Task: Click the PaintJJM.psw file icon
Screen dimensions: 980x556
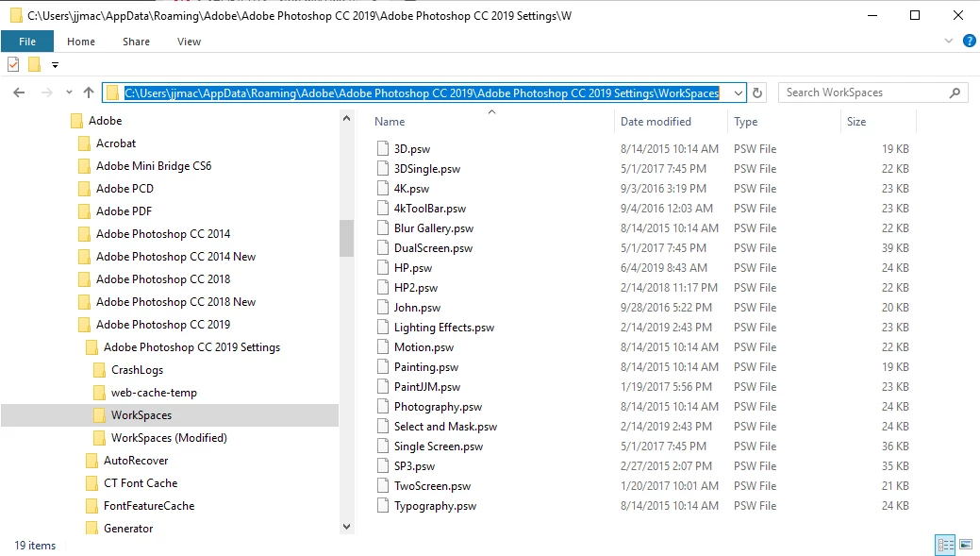Action: point(383,386)
